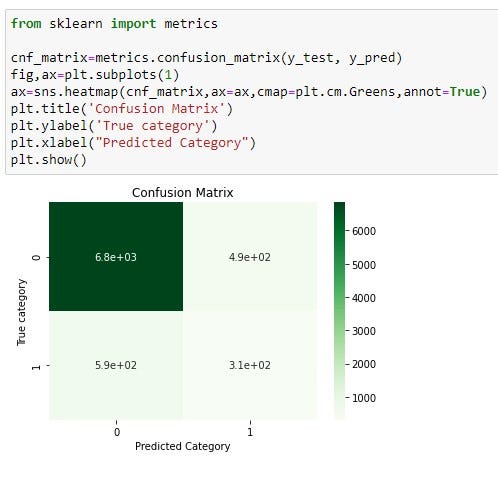Click the colorbar tick label 6000
498x482 pixels.
(x=364, y=231)
